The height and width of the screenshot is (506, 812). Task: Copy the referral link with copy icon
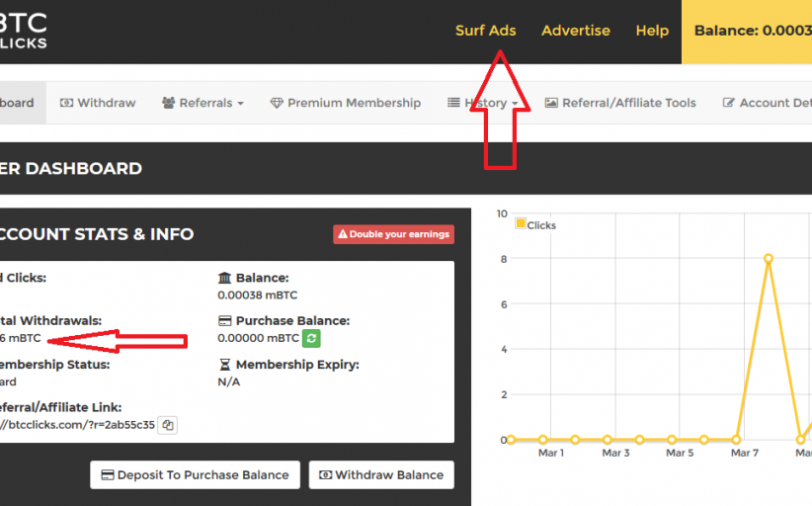click(x=169, y=425)
